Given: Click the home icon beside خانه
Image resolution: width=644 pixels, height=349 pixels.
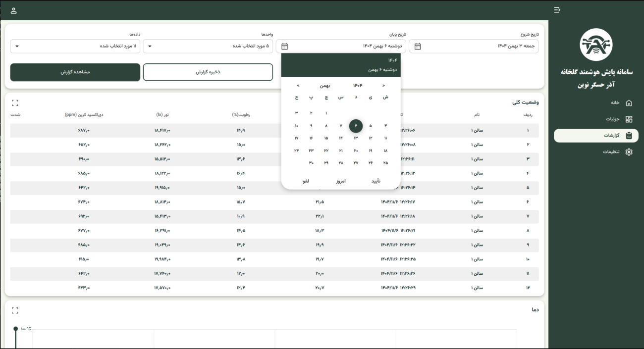Looking at the screenshot, I should coord(629,103).
